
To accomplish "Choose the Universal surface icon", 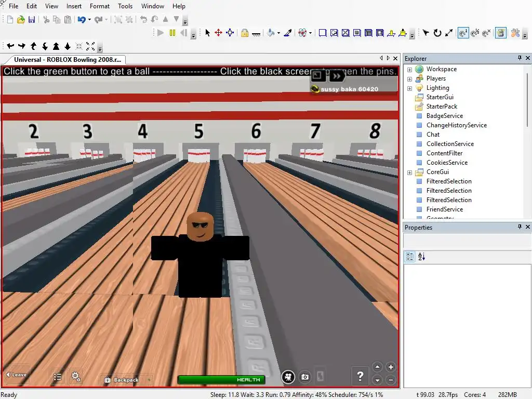I will click(380, 33).
